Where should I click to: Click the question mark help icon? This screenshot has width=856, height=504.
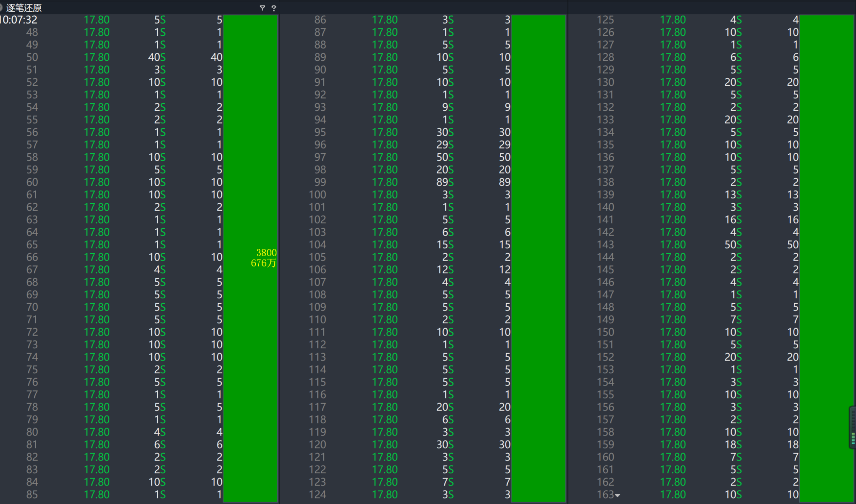pyautogui.click(x=273, y=8)
